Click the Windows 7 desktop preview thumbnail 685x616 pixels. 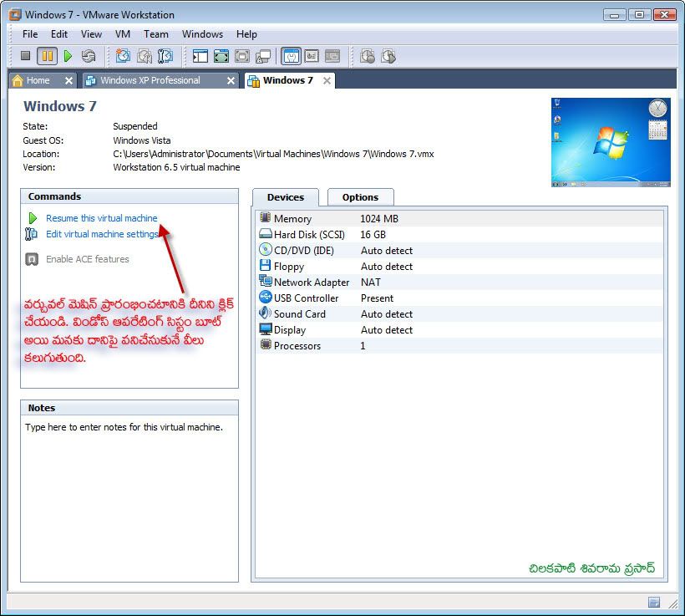(x=610, y=142)
